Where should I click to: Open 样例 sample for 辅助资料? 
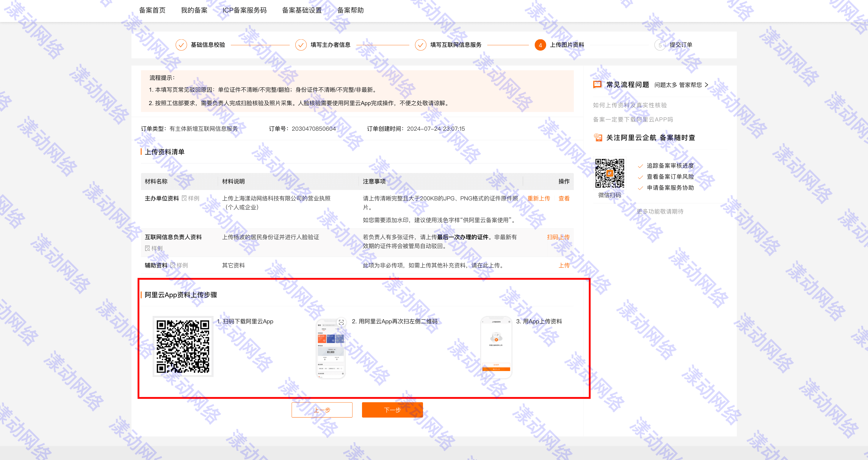pyautogui.click(x=179, y=265)
